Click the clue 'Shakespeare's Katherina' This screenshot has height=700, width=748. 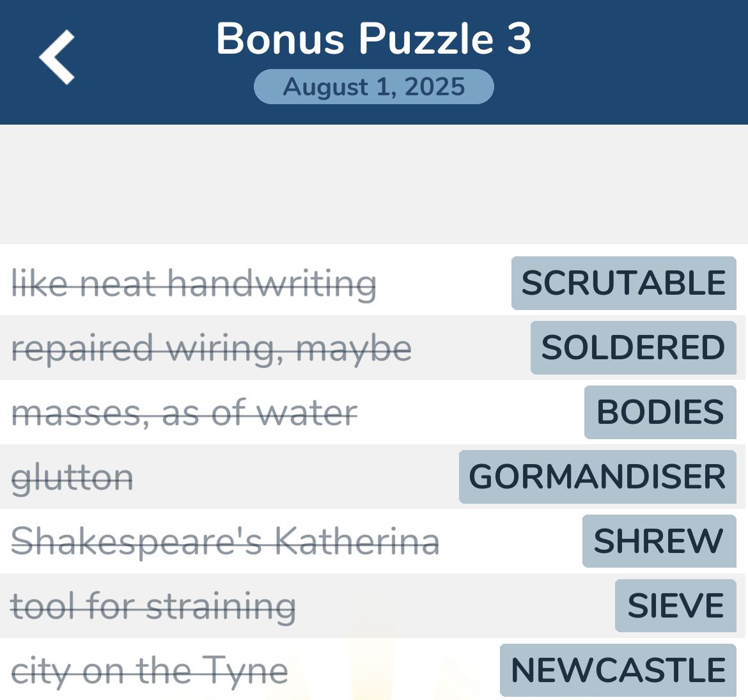click(227, 541)
